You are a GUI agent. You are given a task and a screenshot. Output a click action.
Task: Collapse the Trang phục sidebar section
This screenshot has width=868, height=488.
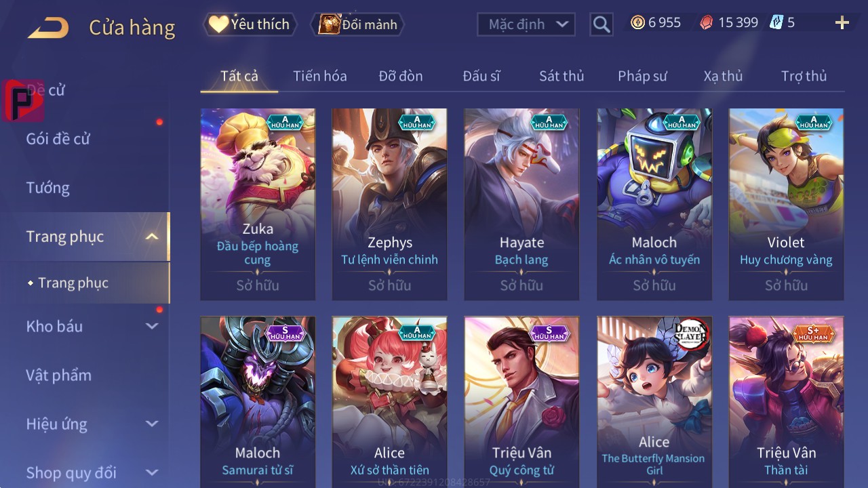click(152, 237)
